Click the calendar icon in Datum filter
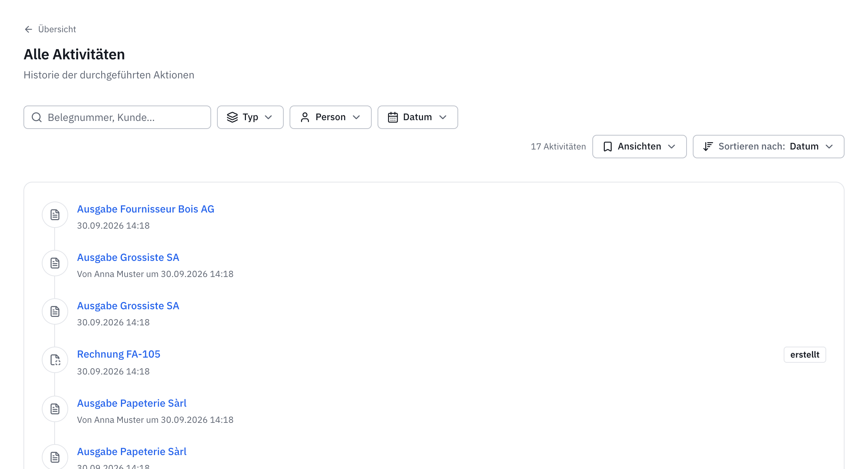This screenshot has height=469, width=868. point(393,117)
